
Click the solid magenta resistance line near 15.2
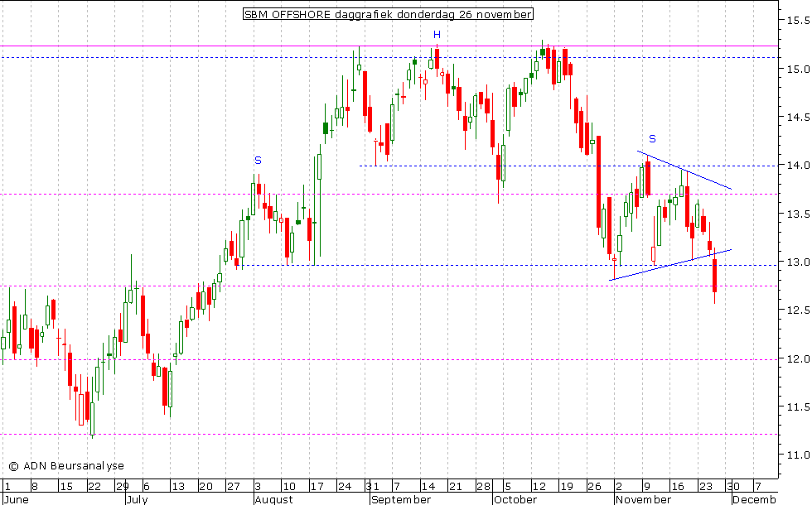click(389, 46)
